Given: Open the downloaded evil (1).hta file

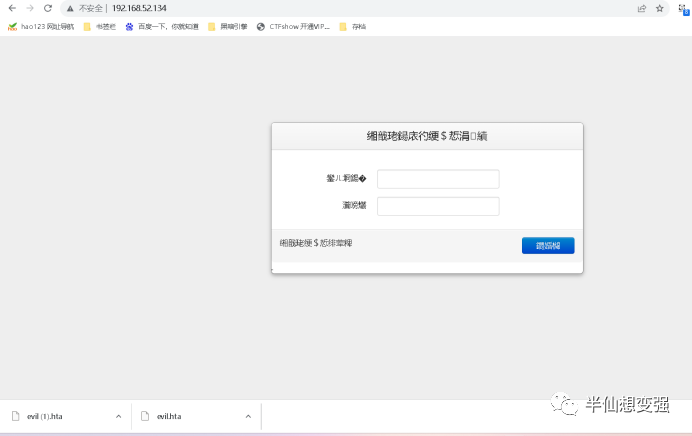Looking at the screenshot, I should point(45,416).
